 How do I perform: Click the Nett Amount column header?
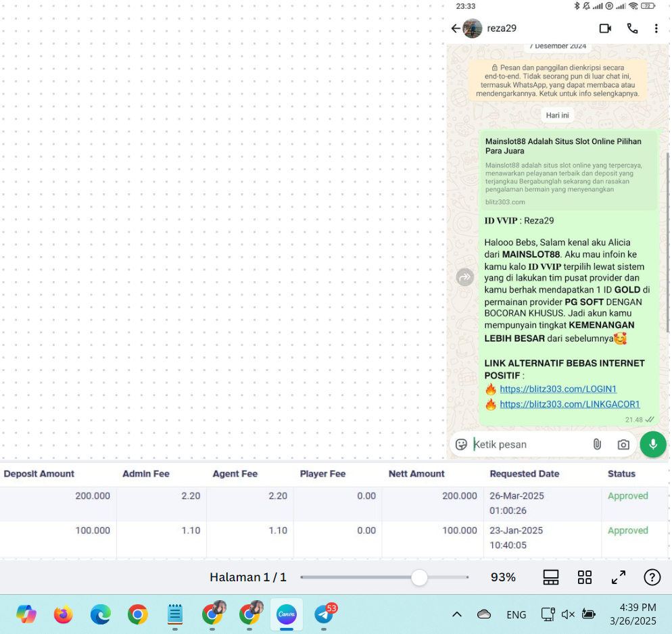click(x=416, y=474)
